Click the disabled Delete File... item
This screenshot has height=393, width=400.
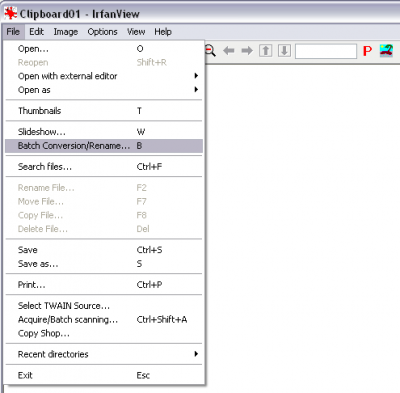point(104,229)
